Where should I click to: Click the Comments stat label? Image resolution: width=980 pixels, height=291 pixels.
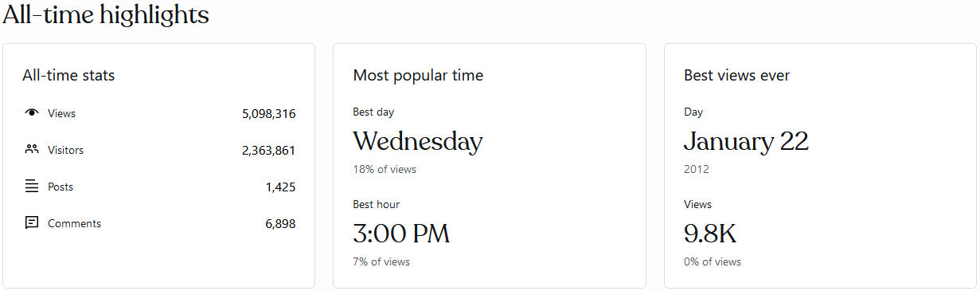(74, 223)
